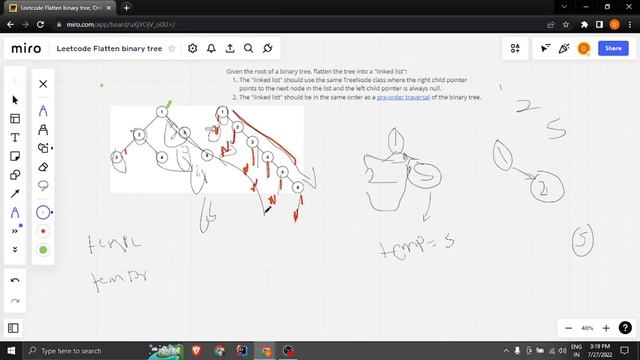The height and width of the screenshot is (360, 640).
Task: Export this board
Action: click(x=230, y=48)
